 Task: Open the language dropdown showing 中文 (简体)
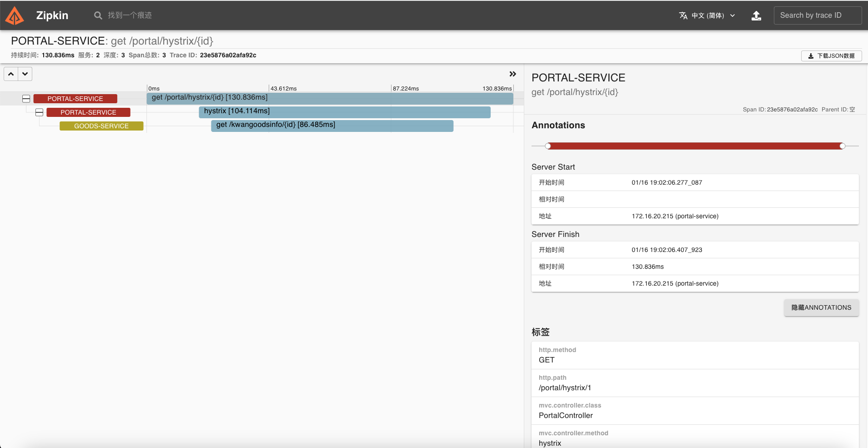click(x=707, y=15)
